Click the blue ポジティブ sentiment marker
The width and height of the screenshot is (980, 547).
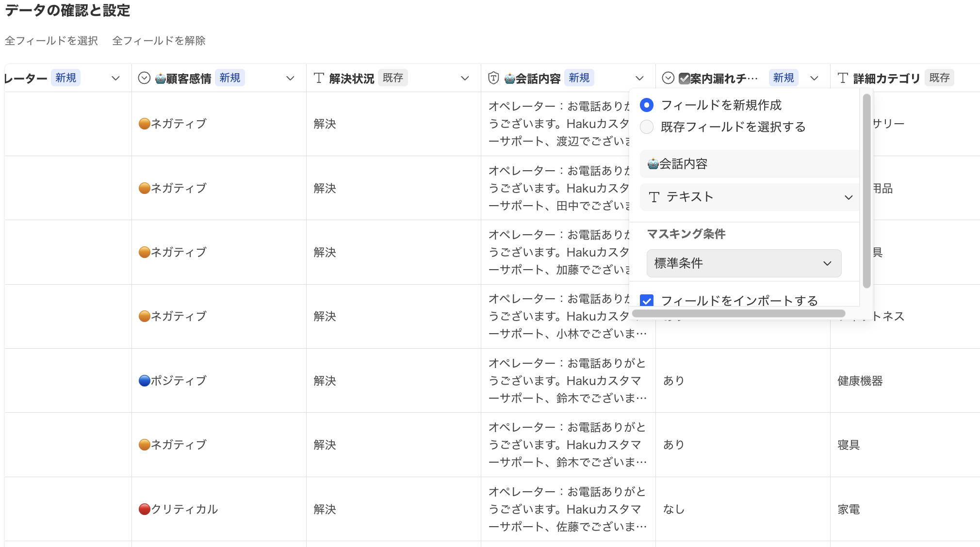click(144, 381)
